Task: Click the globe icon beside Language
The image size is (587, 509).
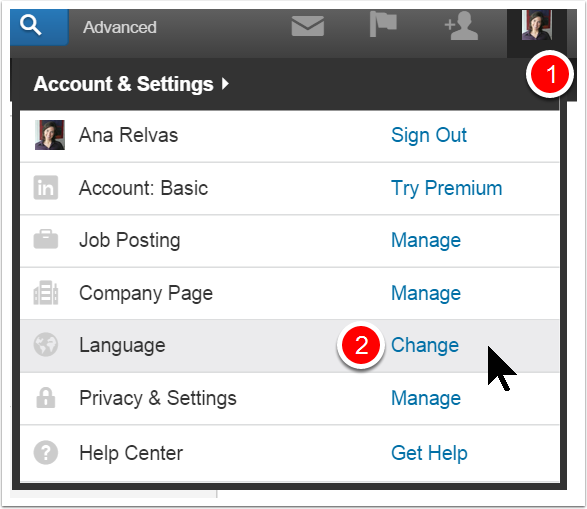Action: [46, 345]
